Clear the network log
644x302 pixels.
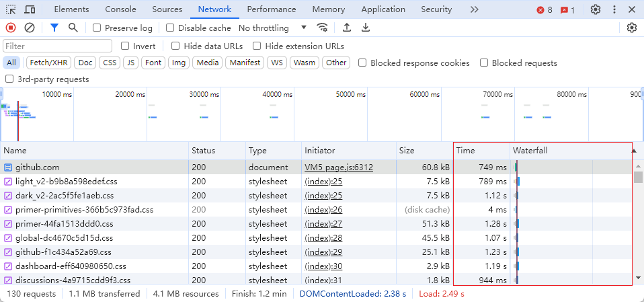coord(30,28)
